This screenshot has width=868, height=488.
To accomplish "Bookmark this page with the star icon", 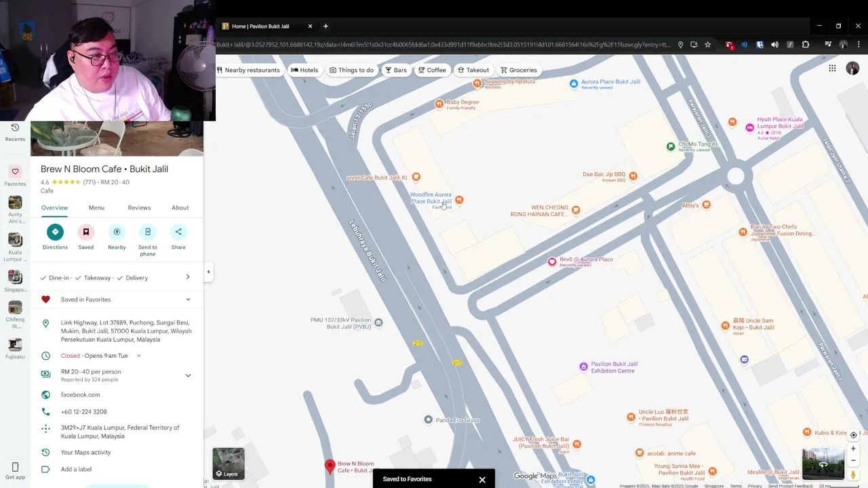I will (707, 45).
